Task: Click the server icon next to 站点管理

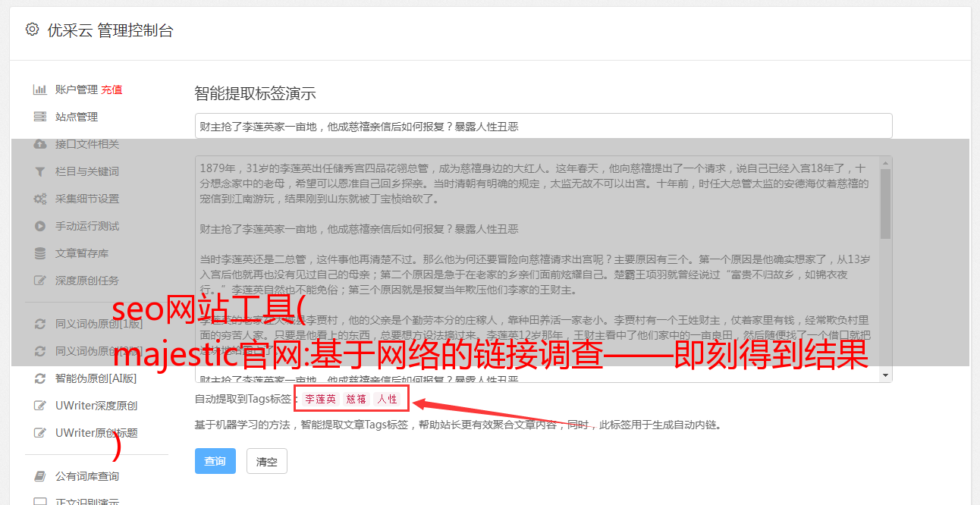Action: (x=40, y=117)
